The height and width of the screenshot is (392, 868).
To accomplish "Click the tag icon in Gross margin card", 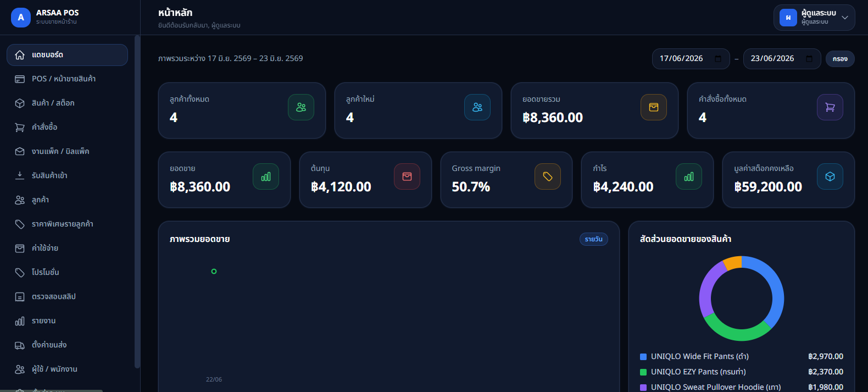I will (548, 176).
